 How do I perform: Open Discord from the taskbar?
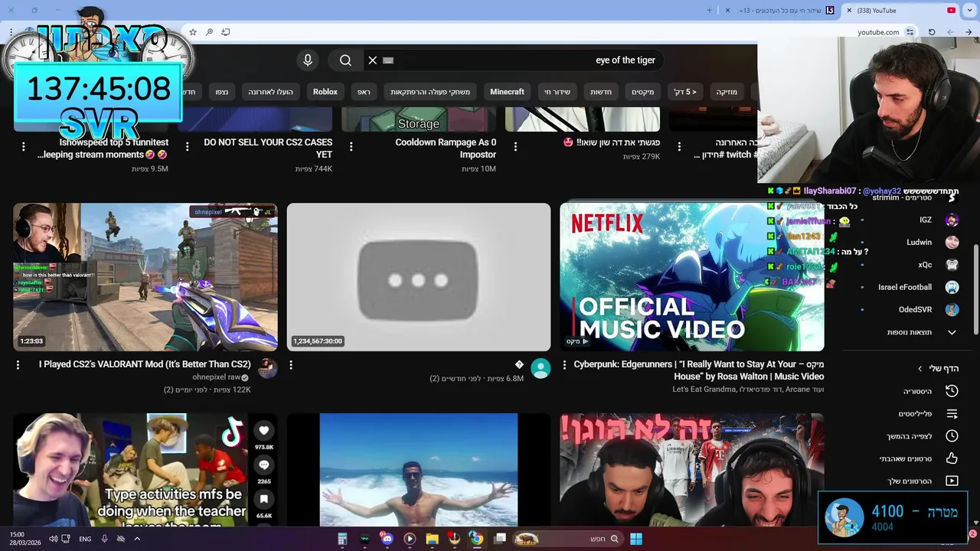point(387,539)
